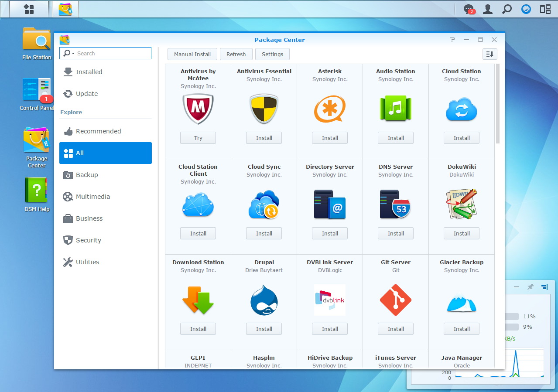
Task: Open the Antivirus Essential shield icon
Action: tap(264, 109)
